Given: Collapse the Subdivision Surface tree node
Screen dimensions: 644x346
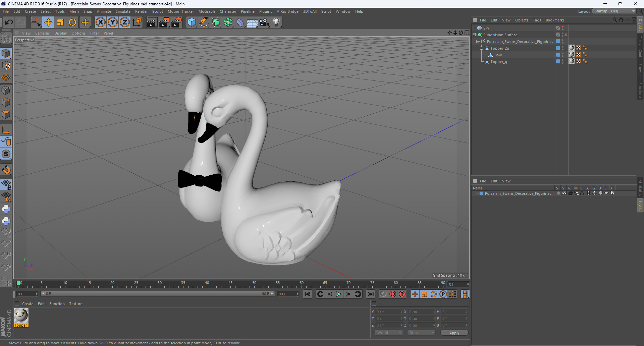Looking at the screenshot, I should click(474, 35).
